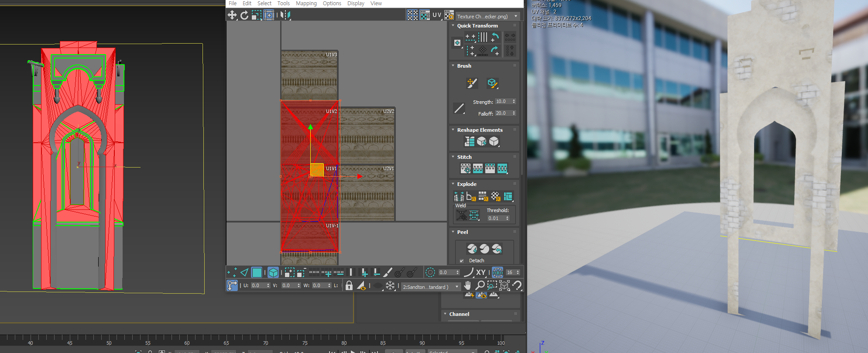Image resolution: width=868 pixels, height=353 pixels.
Task: Open the File menu
Action: click(x=233, y=3)
